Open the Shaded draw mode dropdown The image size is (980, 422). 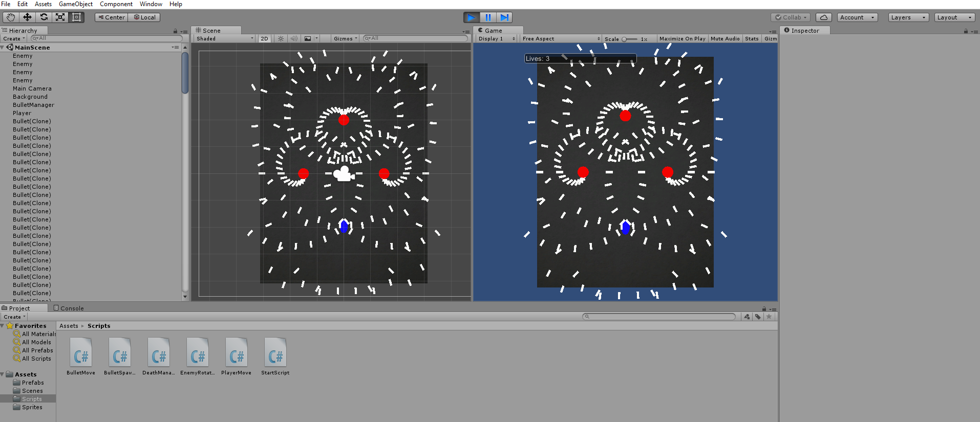[x=224, y=38]
